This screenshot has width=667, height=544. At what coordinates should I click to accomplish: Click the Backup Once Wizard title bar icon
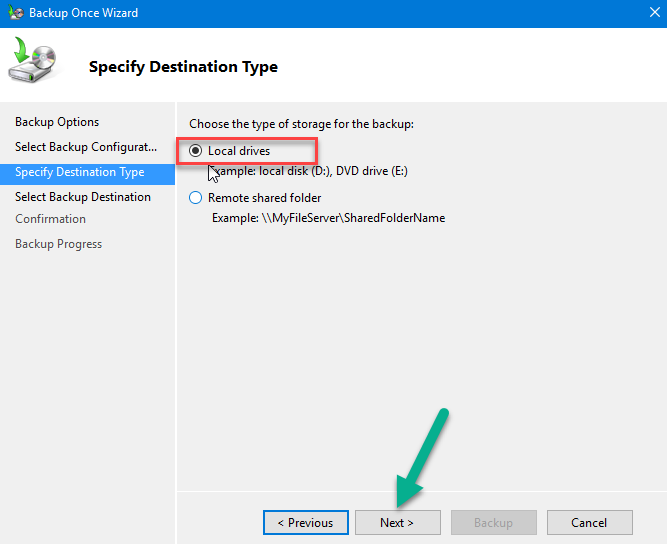(x=16, y=13)
